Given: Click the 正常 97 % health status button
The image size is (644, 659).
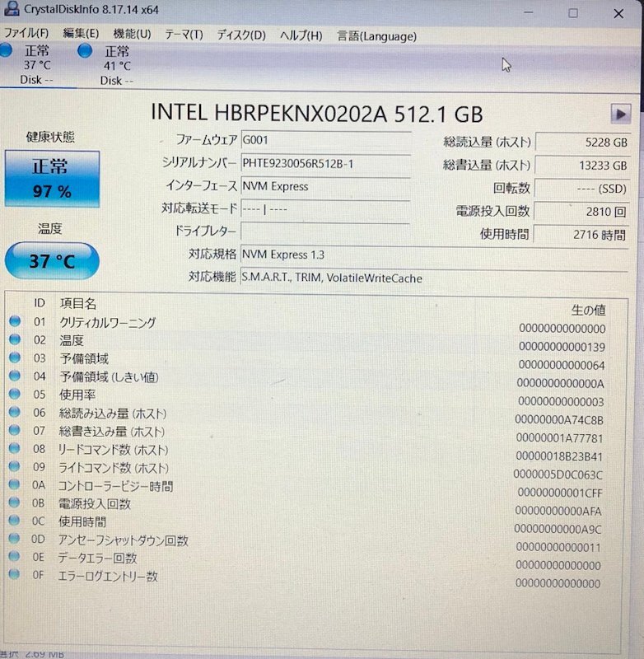Looking at the screenshot, I should pos(52,179).
